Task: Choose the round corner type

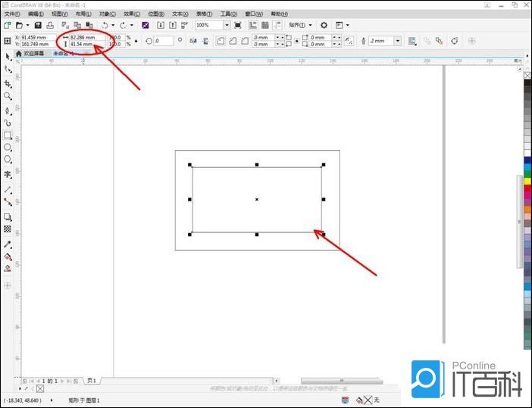Action: [x=221, y=41]
